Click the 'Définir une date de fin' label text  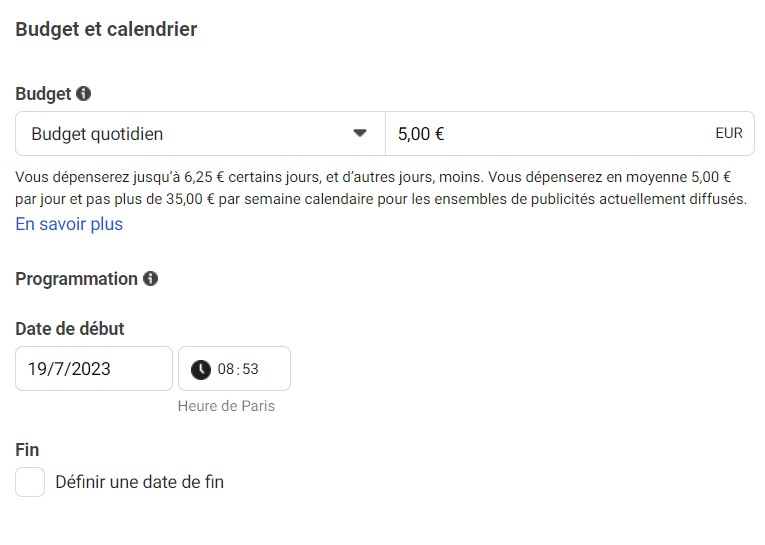click(x=140, y=482)
